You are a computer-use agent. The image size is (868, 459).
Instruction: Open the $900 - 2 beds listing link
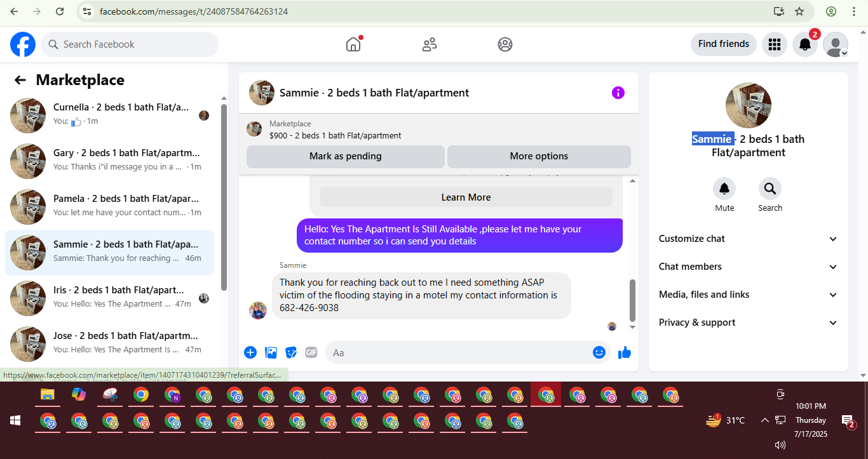coord(335,135)
